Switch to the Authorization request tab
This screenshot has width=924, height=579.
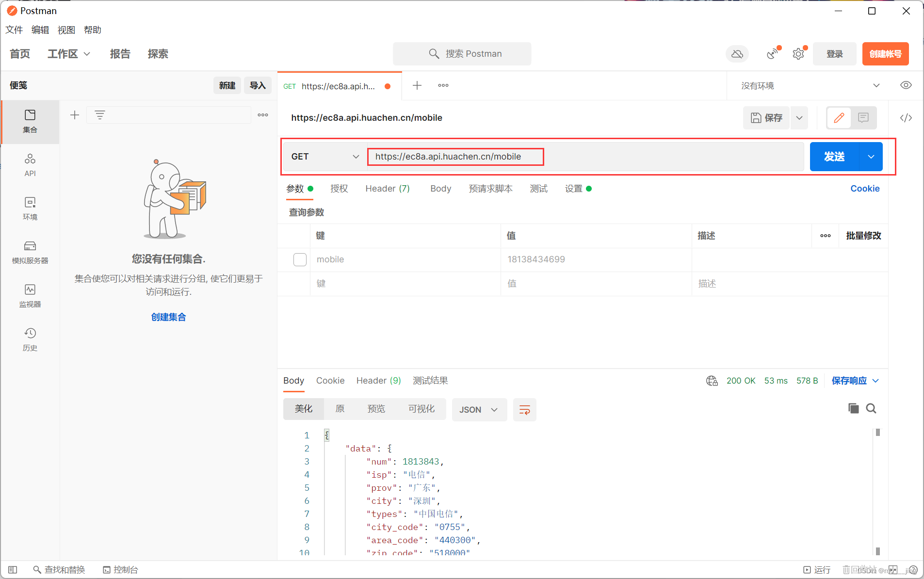click(x=339, y=189)
